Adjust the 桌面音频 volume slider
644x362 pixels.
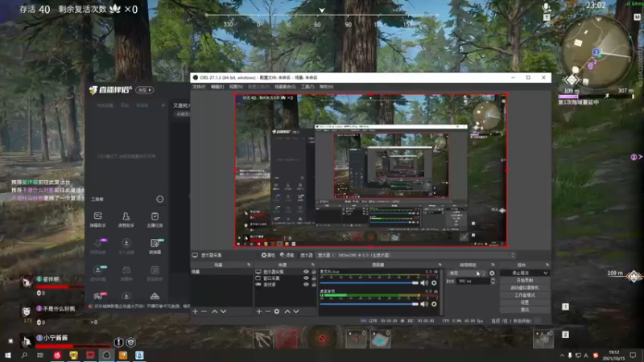369,304
